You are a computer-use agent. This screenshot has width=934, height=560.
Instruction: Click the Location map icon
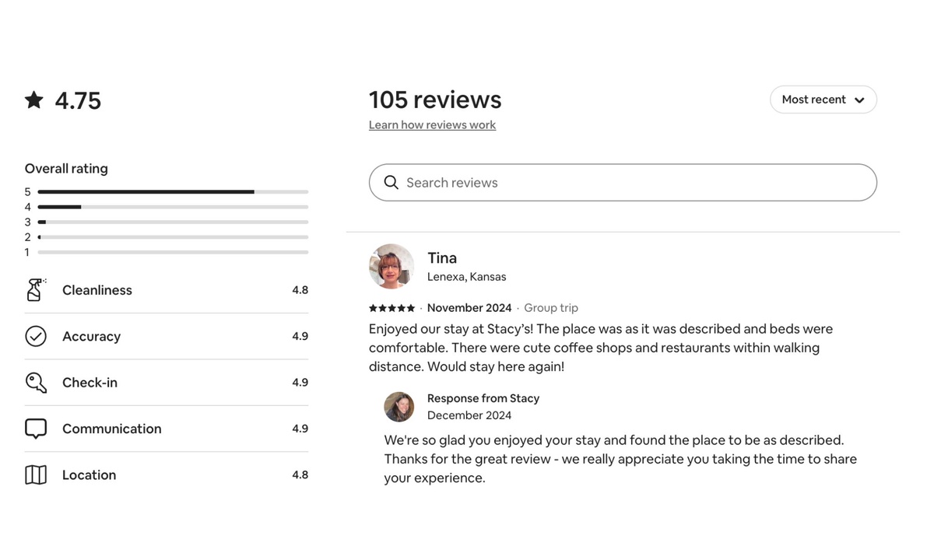pos(36,474)
